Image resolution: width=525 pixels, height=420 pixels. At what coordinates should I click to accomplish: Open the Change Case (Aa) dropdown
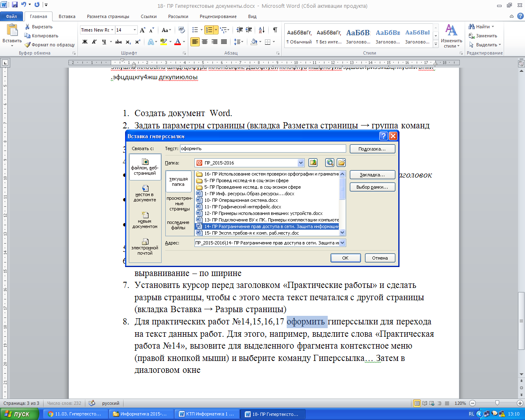[166, 30]
